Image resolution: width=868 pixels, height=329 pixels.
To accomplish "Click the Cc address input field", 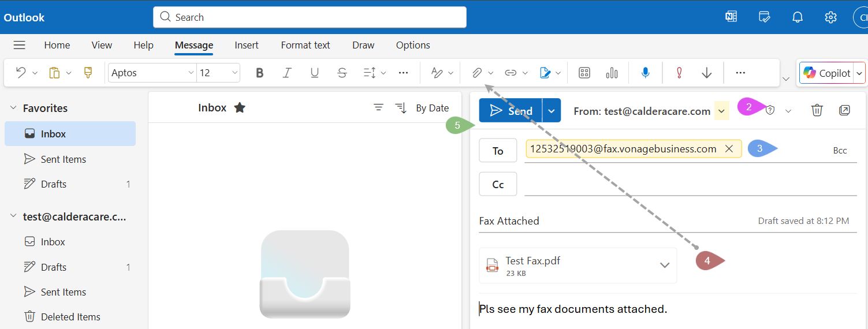I will tap(690, 185).
